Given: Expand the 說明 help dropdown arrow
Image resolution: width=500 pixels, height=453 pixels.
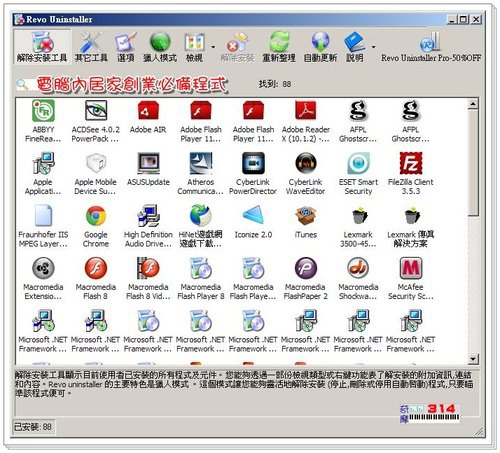Looking at the screenshot, I should tap(373, 47).
